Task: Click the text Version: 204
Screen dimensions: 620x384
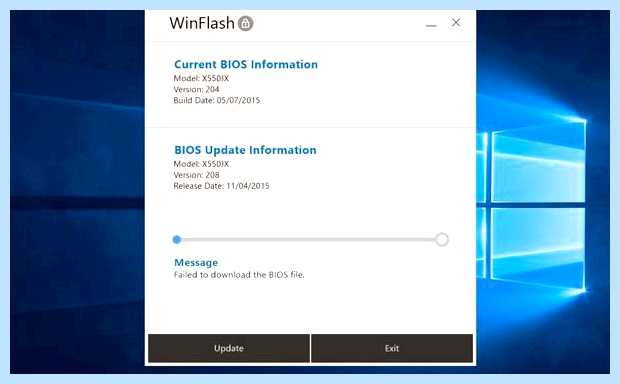Action: click(x=196, y=89)
